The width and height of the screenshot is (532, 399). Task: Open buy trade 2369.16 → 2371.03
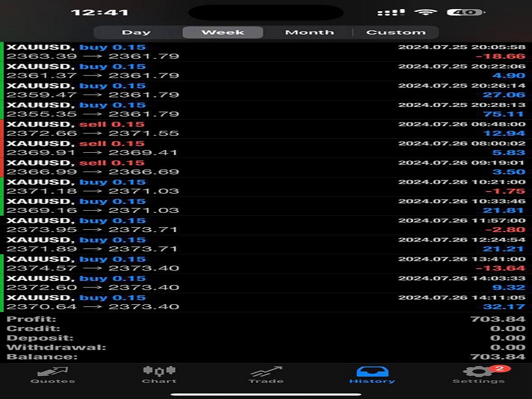pyautogui.click(x=266, y=206)
